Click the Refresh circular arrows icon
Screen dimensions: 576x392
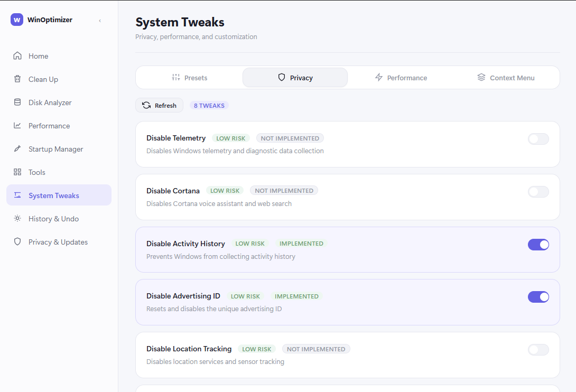point(146,105)
